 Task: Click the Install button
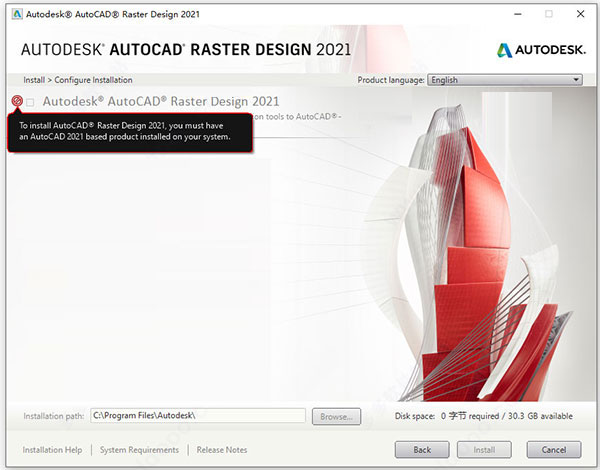click(x=484, y=450)
